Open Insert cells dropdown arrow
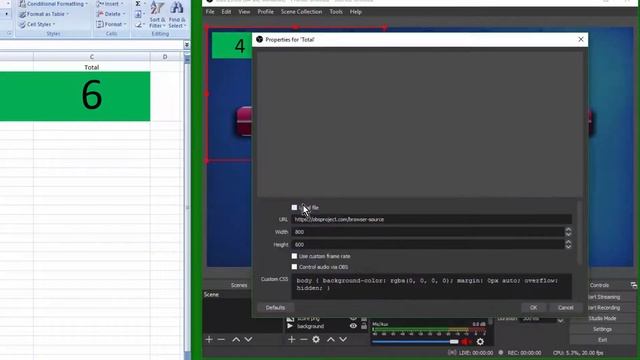 pyautogui.click(x=122, y=4)
